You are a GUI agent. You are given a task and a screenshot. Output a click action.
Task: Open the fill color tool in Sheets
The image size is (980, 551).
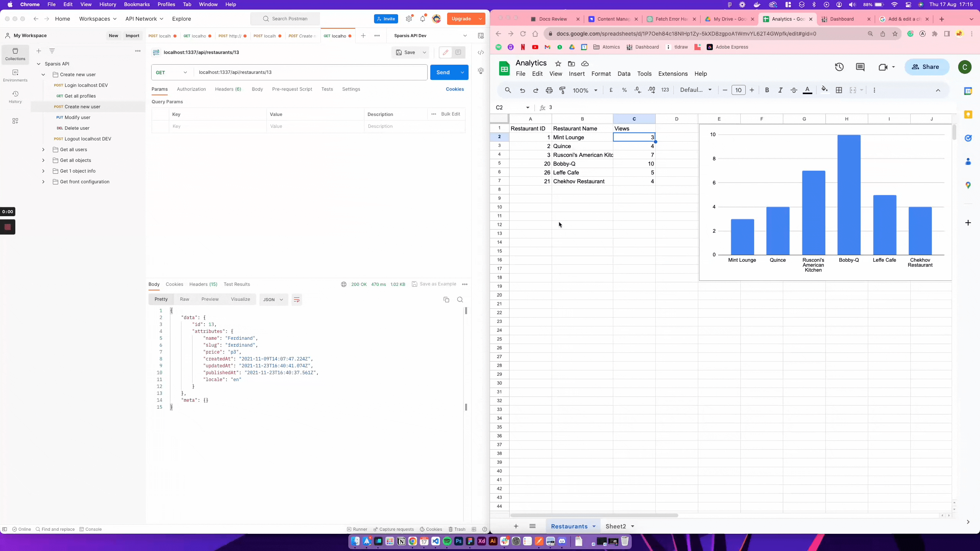click(x=825, y=90)
